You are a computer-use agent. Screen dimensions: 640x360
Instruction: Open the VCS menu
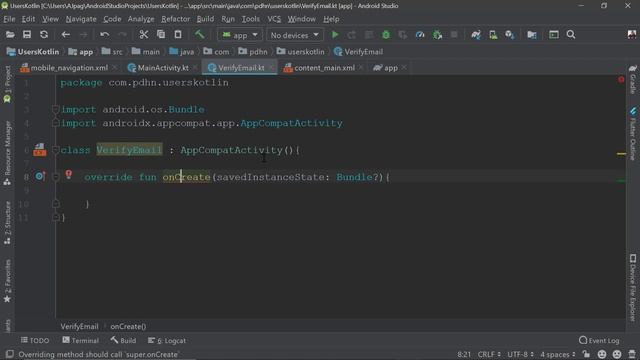274,19
